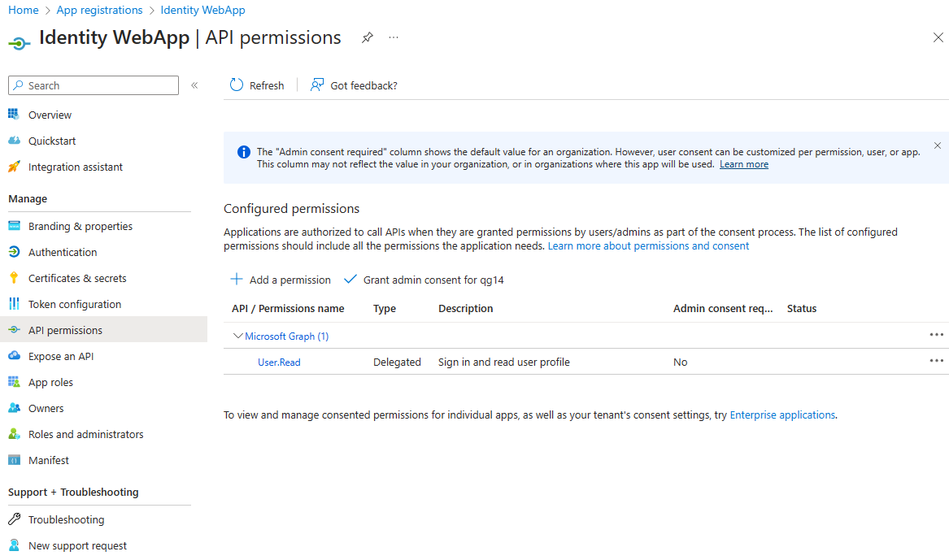Click "Sign in and read user profile" text
This screenshot has height=560, width=949.
click(x=504, y=362)
